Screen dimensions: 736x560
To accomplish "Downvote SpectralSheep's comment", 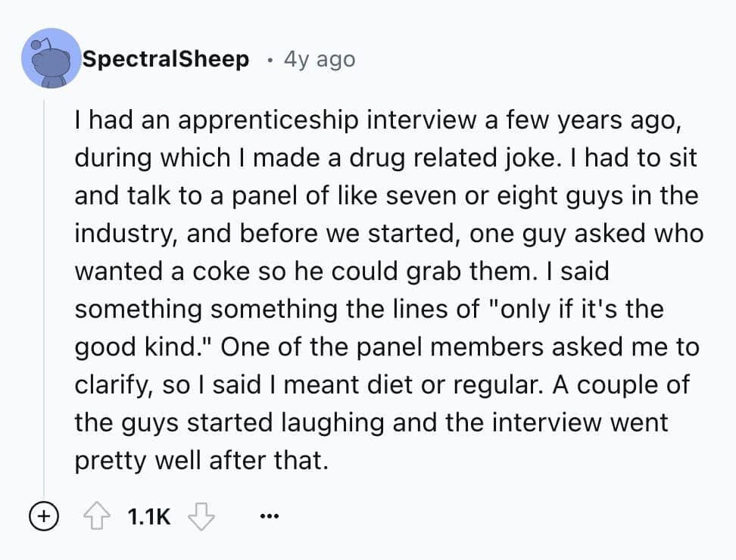I will (202, 518).
